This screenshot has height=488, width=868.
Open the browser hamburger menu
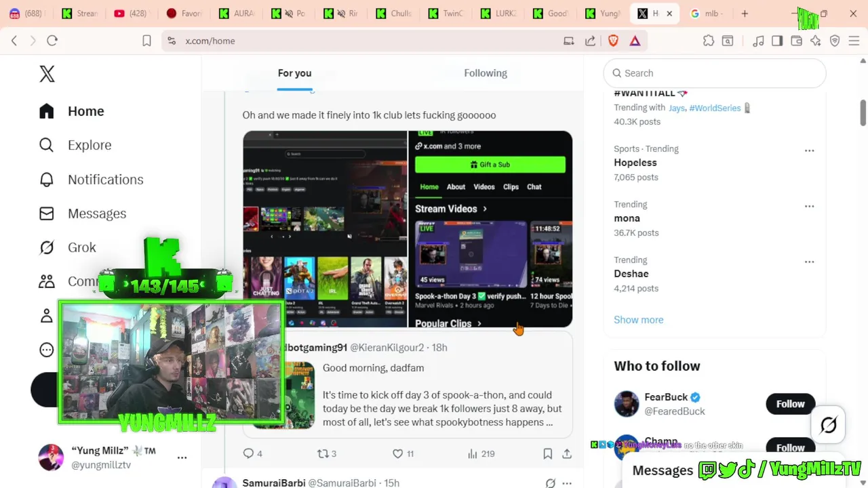(854, 41)
